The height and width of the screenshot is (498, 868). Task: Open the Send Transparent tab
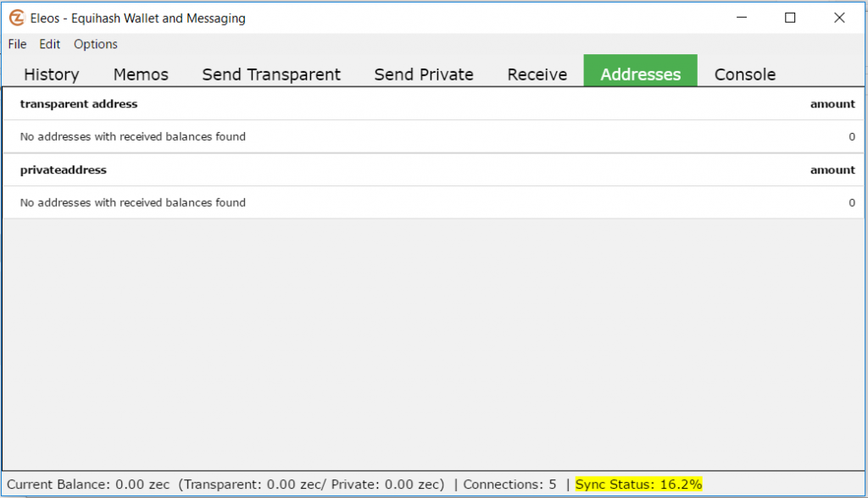click(x=271, y=75)
